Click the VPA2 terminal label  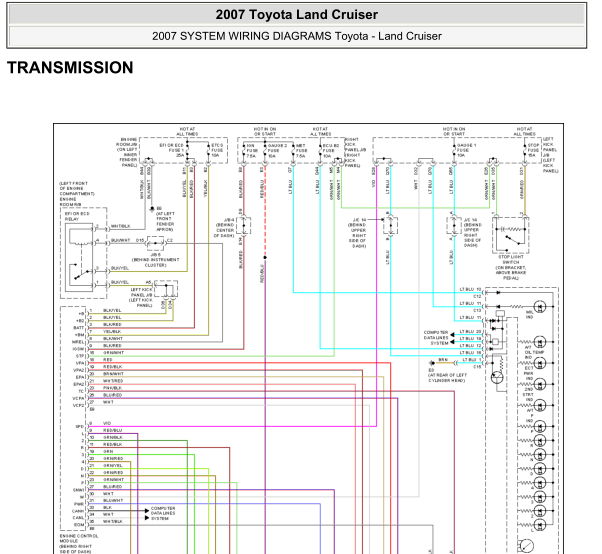(79, 370)
